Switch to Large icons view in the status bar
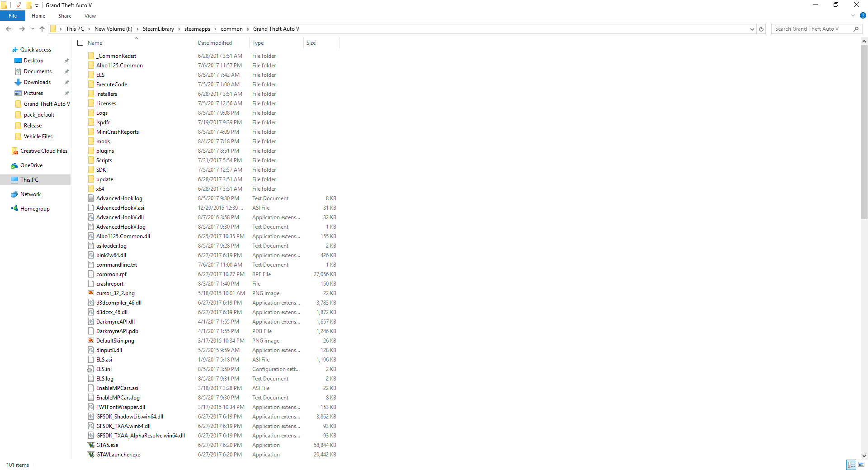Screen dimensions: 868x470 pos(861,465)
